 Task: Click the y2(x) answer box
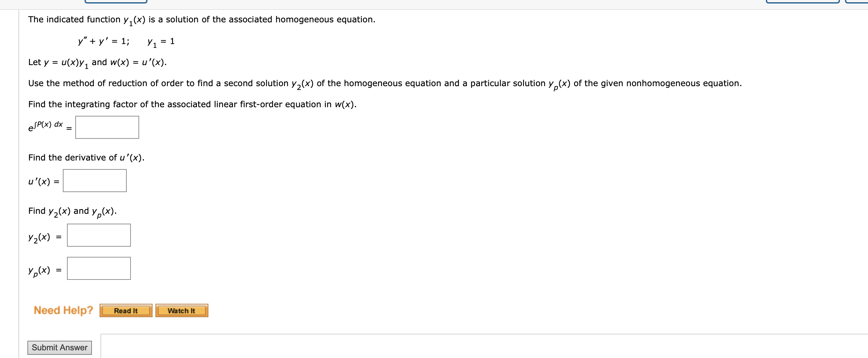tap(99, 235)
